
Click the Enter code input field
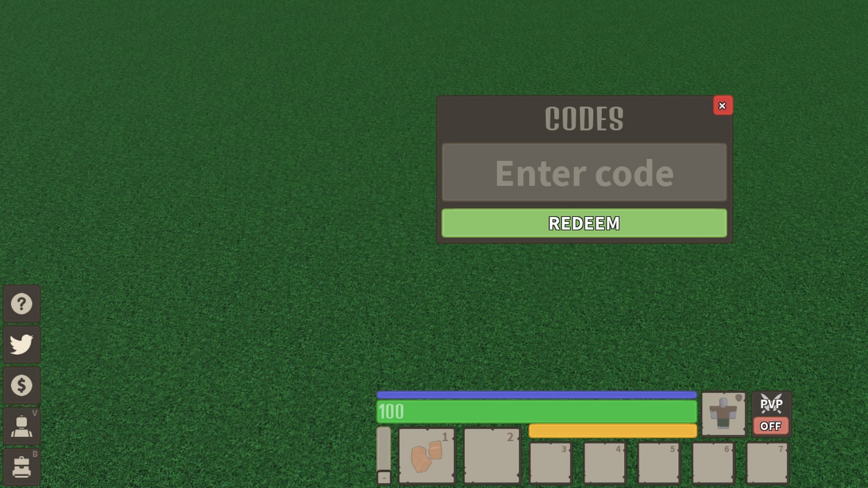584,172
